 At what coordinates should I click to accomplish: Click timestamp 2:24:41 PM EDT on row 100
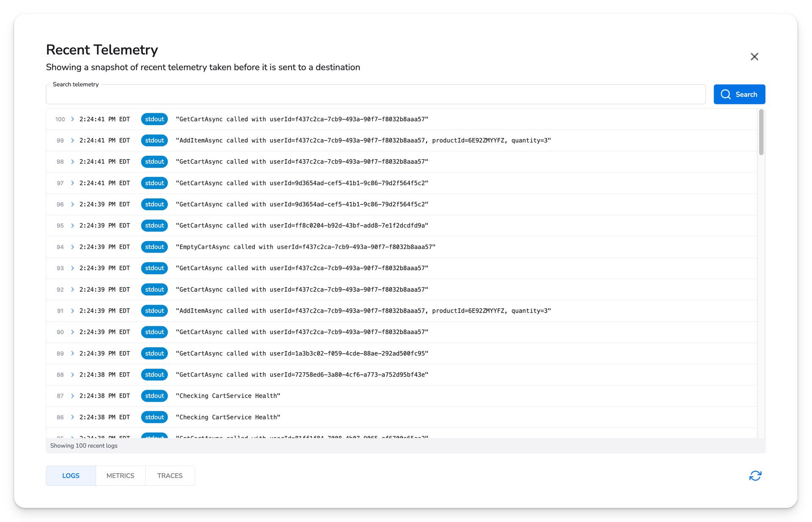click(104, 119)
